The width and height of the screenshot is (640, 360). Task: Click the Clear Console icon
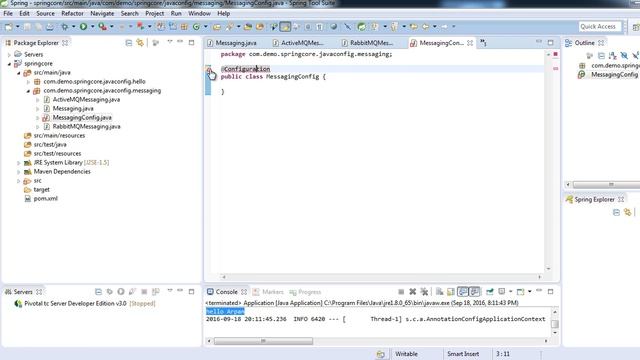[439, 291]
